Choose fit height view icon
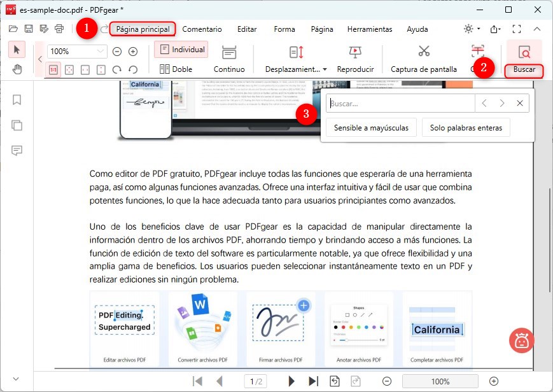This screenshot has height=392, width=553. (101, 69)
